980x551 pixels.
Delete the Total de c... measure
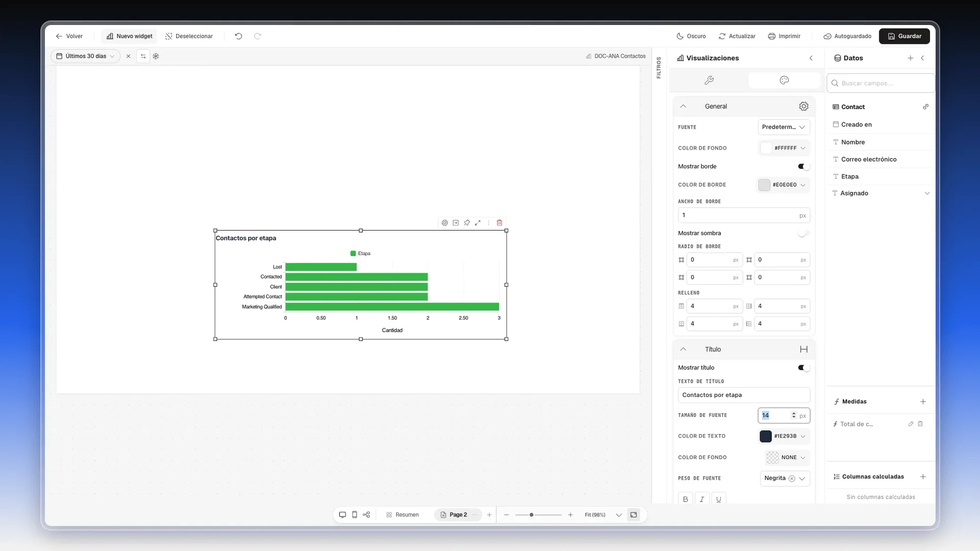920,424
